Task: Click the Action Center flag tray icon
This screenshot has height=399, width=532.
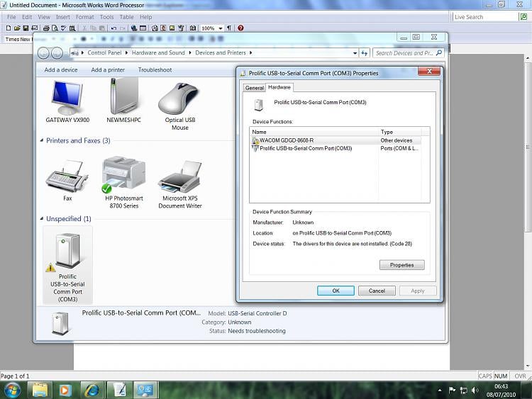Action: click(x=452, y=390)
